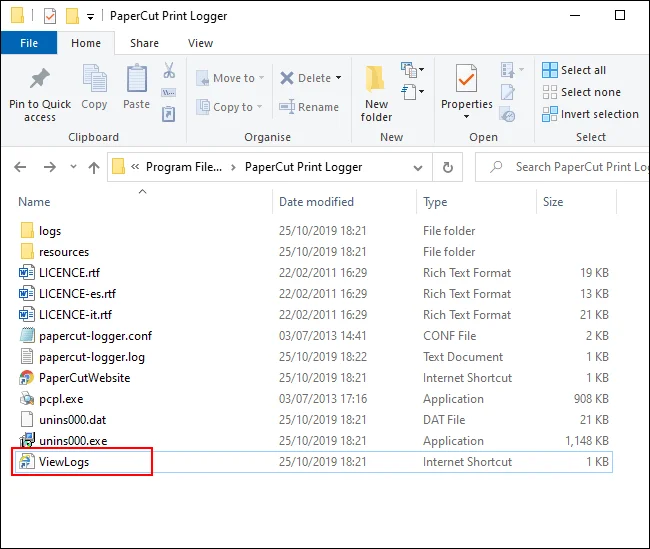Click the Pin to Quick access icon
The width and height of the screenshot is (650, 549).
[40, 79]
